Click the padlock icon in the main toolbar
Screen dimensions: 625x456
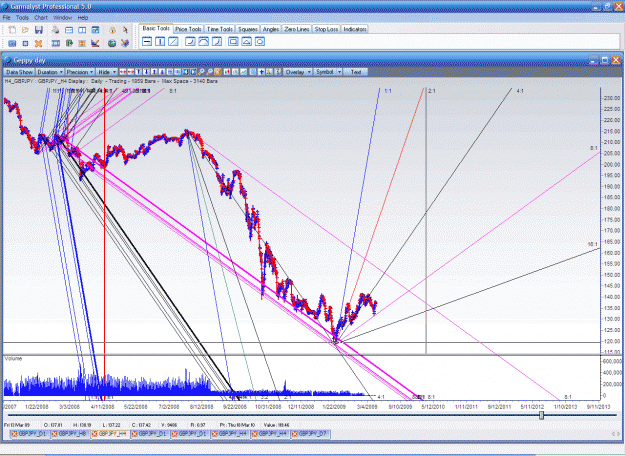(112, 30)
